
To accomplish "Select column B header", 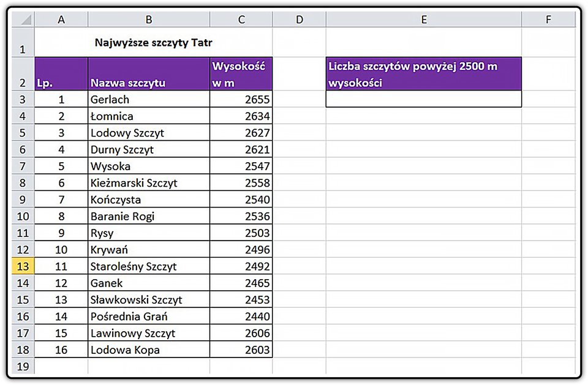I will coord(149,20).
